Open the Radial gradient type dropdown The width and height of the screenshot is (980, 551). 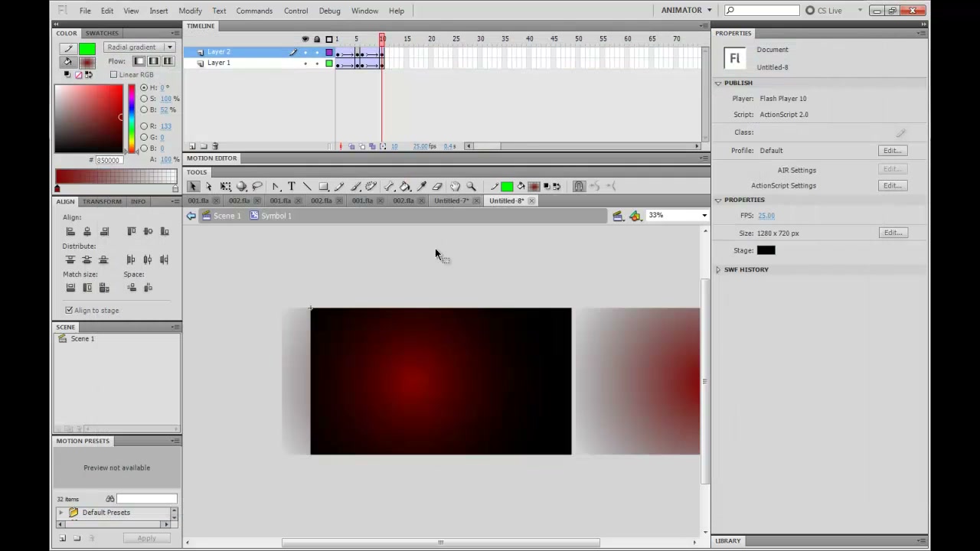pyautogui.click(x=139, y=47)
